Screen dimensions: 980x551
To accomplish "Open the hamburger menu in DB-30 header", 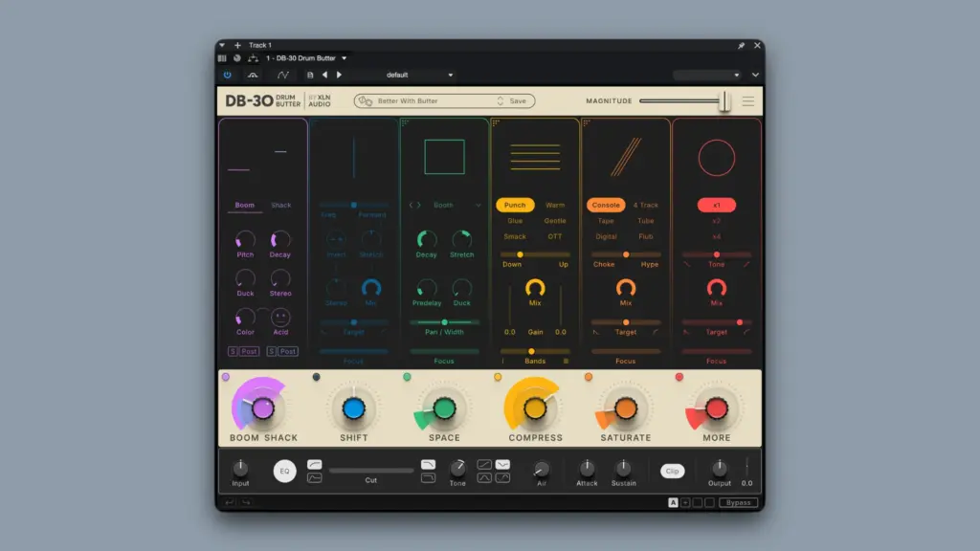I will point(748,101).
